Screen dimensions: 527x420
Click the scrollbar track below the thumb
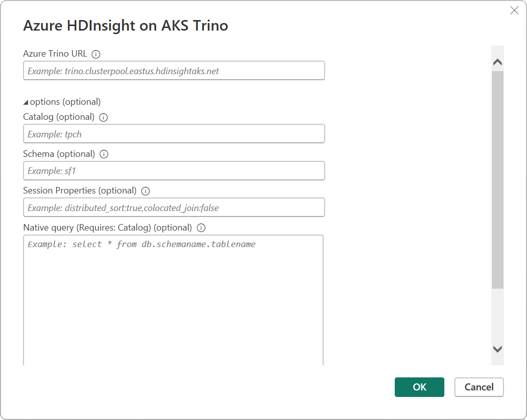click(x=497, y=316)
